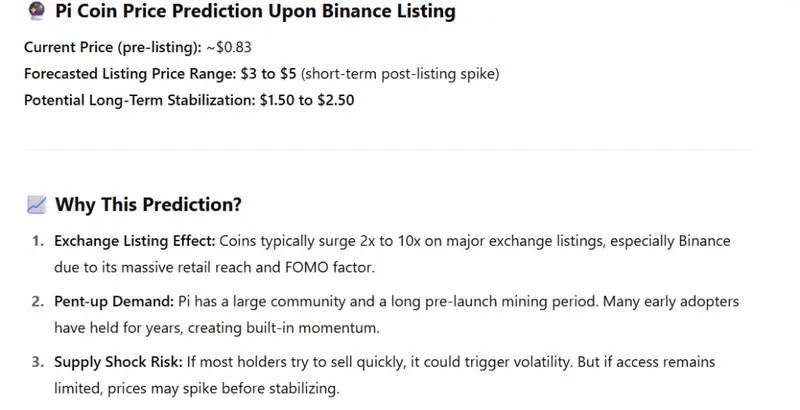
Task: Click the horizontal divider line
Action: [388, 150]
